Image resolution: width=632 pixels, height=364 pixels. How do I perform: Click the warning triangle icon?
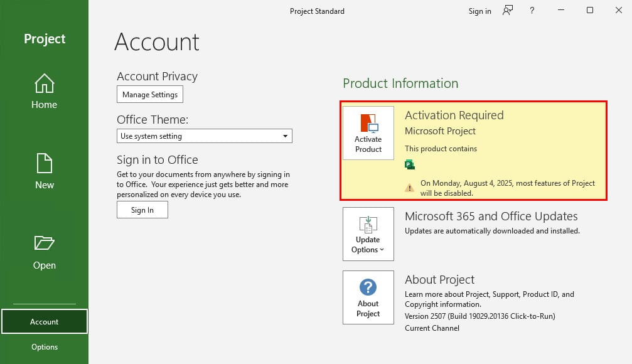point(409,188)
